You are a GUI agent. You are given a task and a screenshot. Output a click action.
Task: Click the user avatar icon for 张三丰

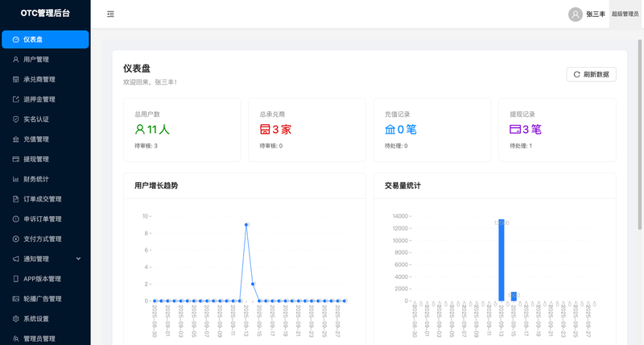pos(575,14)
